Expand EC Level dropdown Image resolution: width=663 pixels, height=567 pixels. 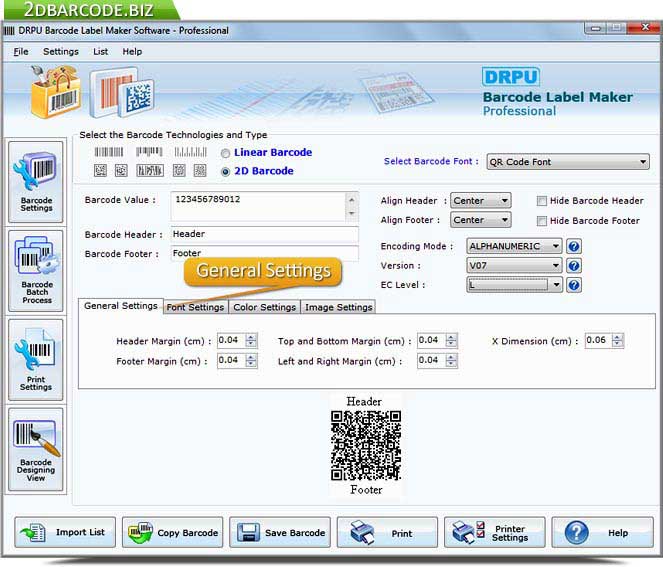[514, 285]
